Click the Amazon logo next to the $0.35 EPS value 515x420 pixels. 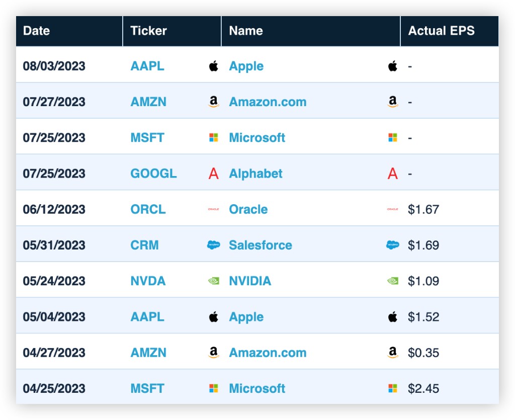pyautogui.click(x=392, y=353)
